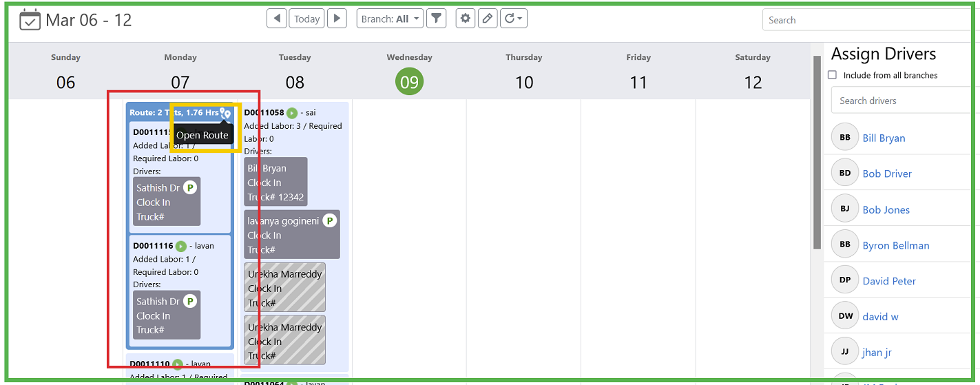980x385 pixels.
Task: Open ticket D0011116
Action: (153, 246)
